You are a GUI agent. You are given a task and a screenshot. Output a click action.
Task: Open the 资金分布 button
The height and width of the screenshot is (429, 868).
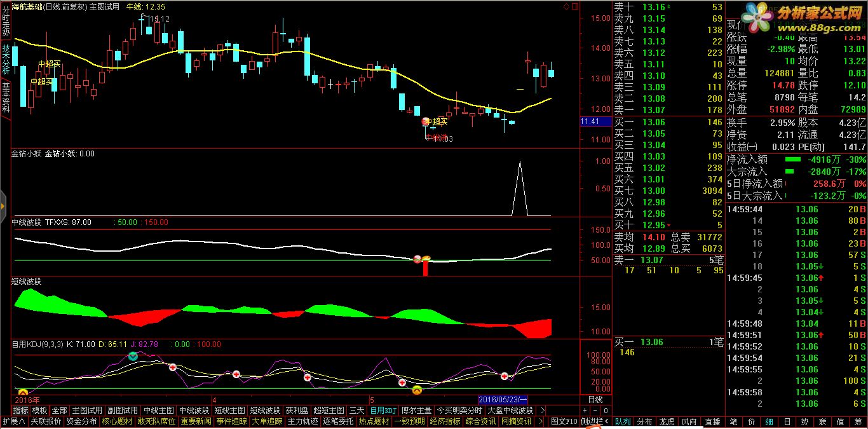click(x=81, y=421)
